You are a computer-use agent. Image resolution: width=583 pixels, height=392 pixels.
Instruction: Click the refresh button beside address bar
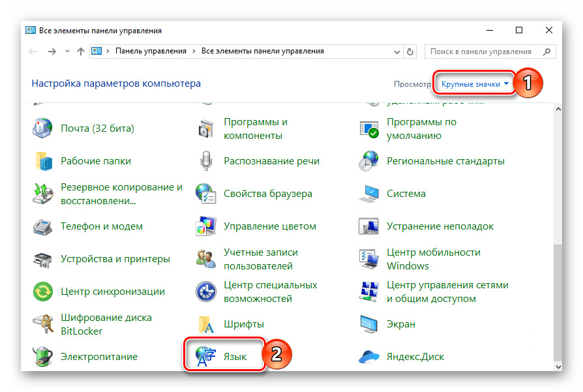click(410, 51)
